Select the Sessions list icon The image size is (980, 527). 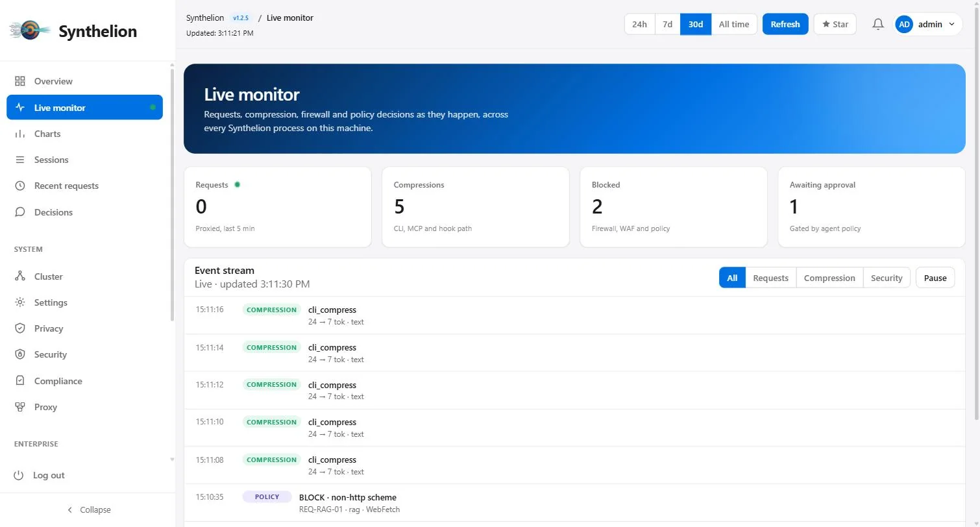click(20, 160)
